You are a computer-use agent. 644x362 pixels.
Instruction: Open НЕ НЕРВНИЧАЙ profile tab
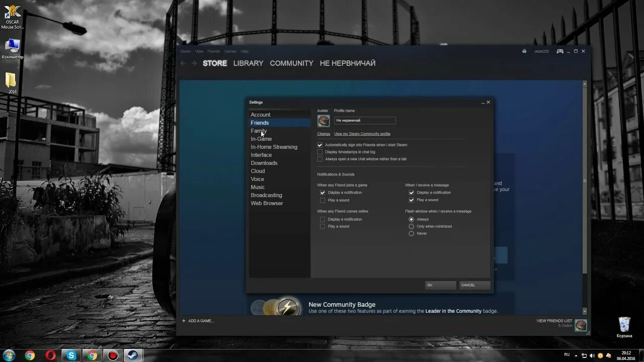coord(348,63)
